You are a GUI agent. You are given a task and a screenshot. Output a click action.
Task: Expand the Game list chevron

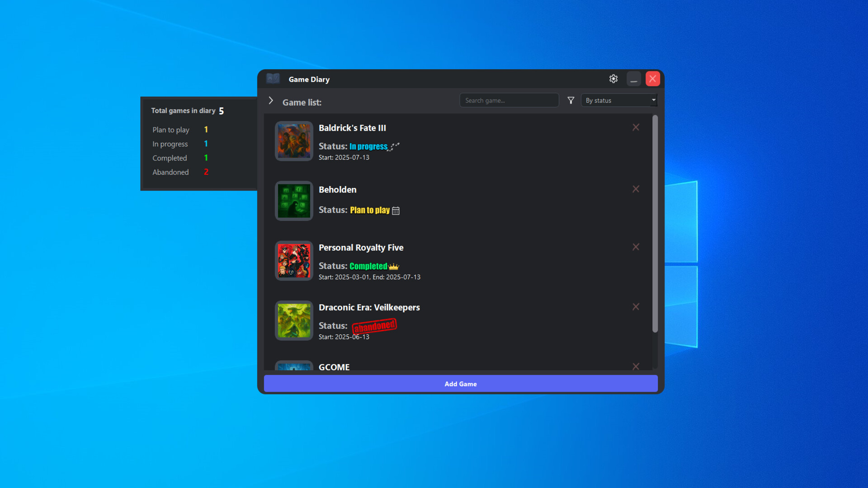[271, 101]
